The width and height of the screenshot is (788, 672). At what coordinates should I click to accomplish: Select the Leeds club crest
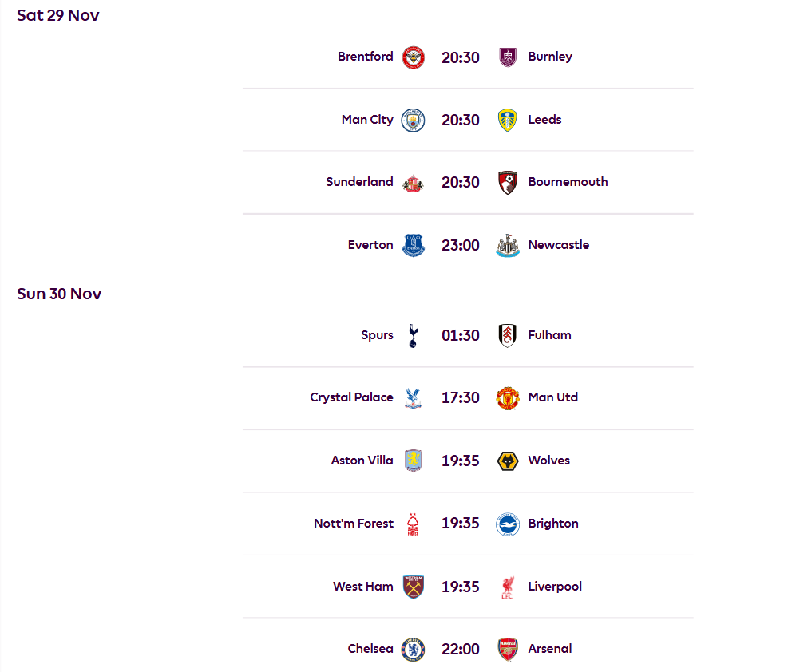point(507,121)
